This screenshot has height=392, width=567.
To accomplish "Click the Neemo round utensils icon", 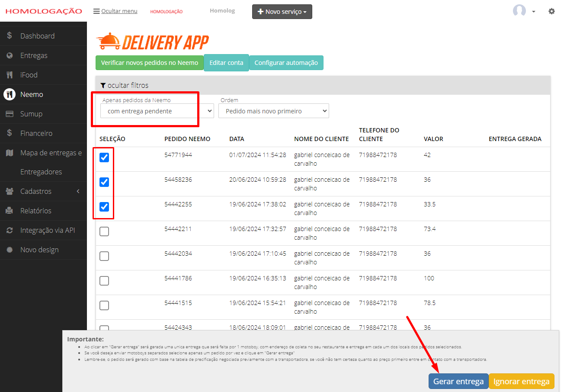I will point(10,94).
